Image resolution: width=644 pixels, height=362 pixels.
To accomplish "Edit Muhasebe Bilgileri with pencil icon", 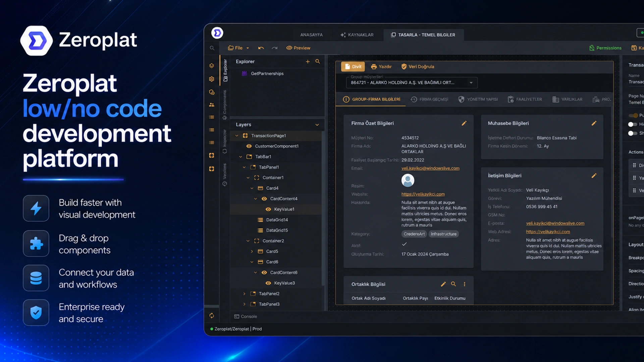I will coord(594,123).
